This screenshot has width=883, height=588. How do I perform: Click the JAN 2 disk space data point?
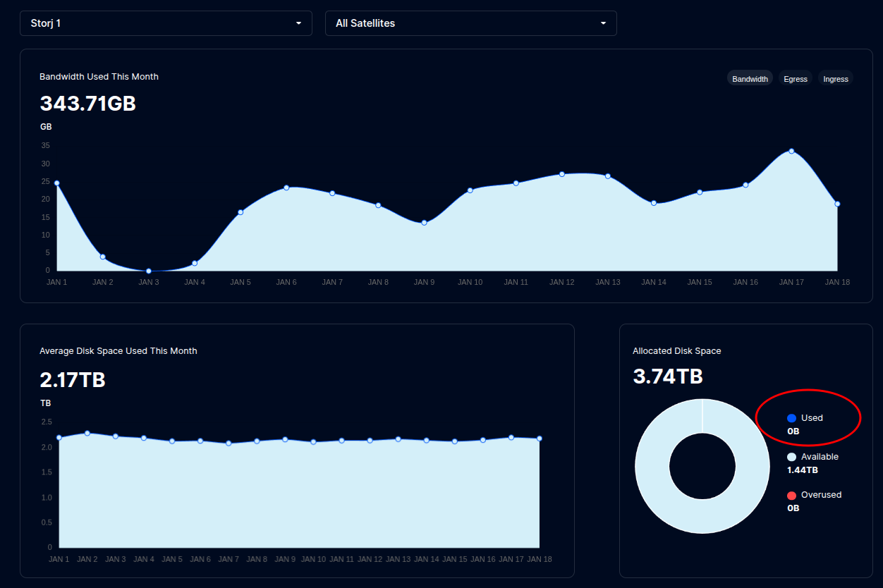(87, 433)
